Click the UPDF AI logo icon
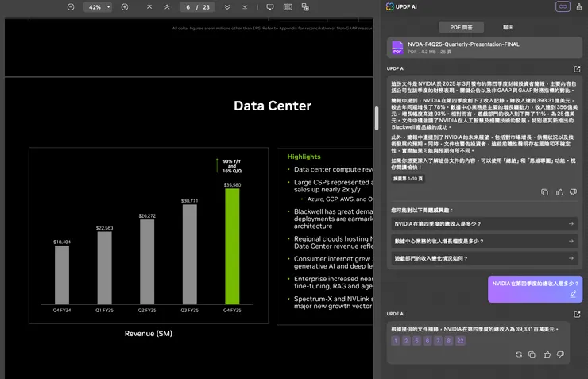 [390, 6]
